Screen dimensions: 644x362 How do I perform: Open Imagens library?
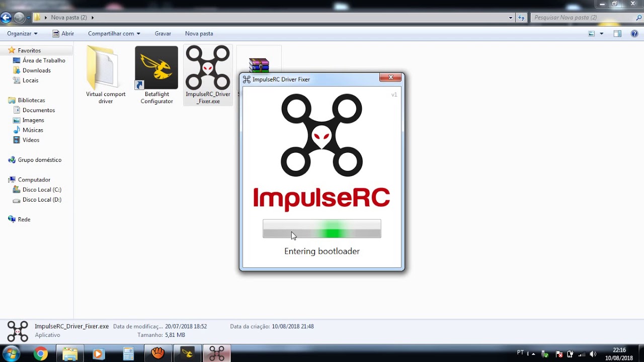click(x=33, y=120)
